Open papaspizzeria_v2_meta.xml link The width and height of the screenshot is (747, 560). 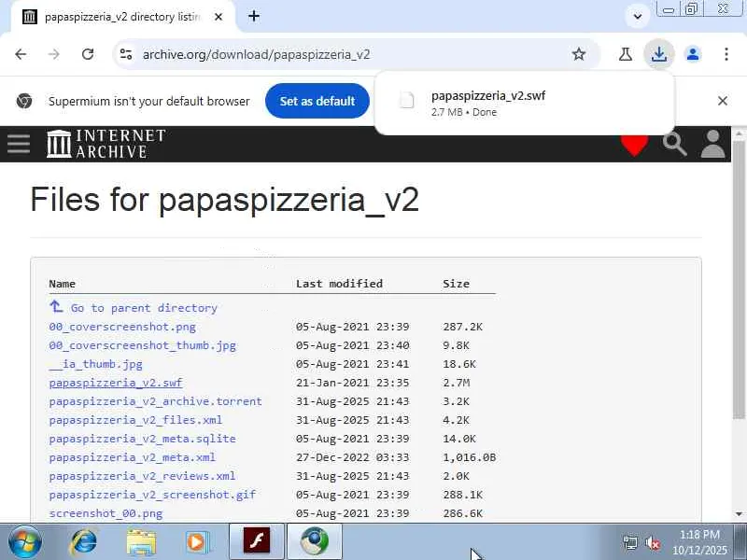coord(133,457)
